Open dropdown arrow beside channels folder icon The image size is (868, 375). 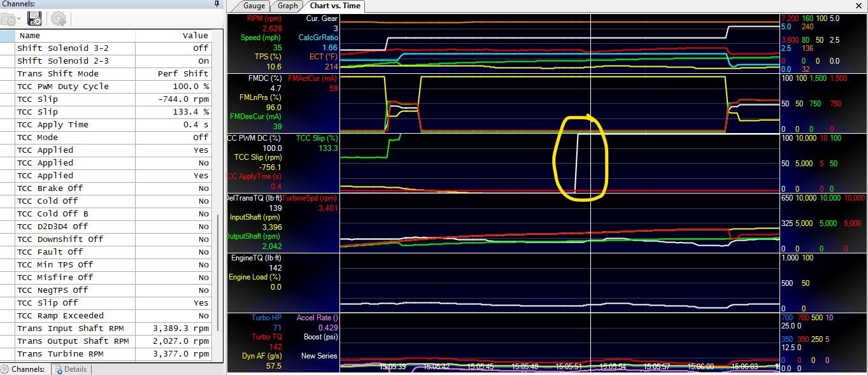[x=19, y=19]
